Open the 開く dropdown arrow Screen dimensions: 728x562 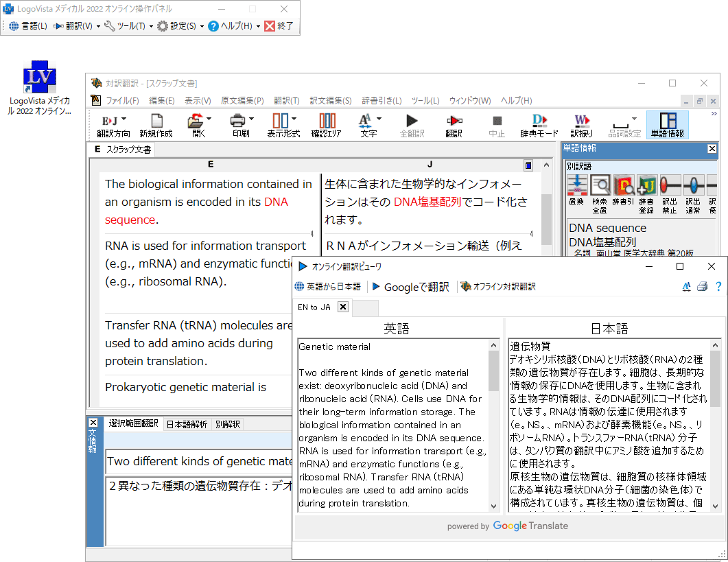coord(209,119)
